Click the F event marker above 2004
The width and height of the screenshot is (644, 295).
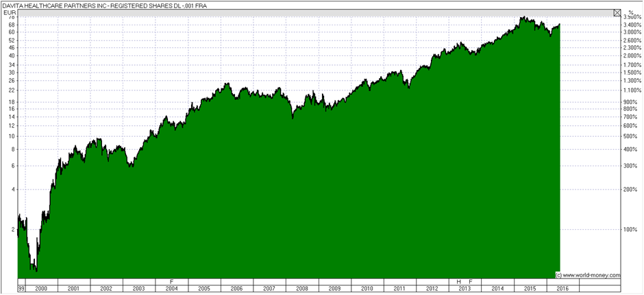pyautogui.click(x=172, y=282)
